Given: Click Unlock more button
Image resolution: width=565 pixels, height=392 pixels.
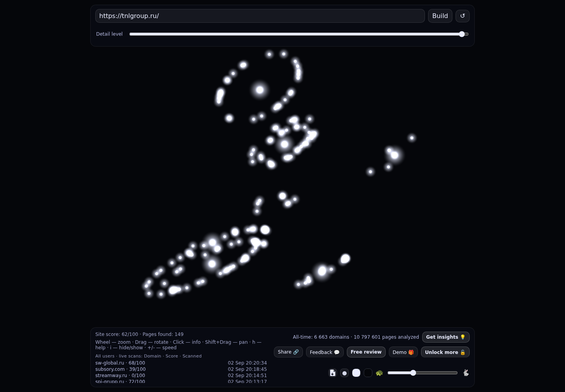Looking at the screenshot, I should (x=445, y=352).
